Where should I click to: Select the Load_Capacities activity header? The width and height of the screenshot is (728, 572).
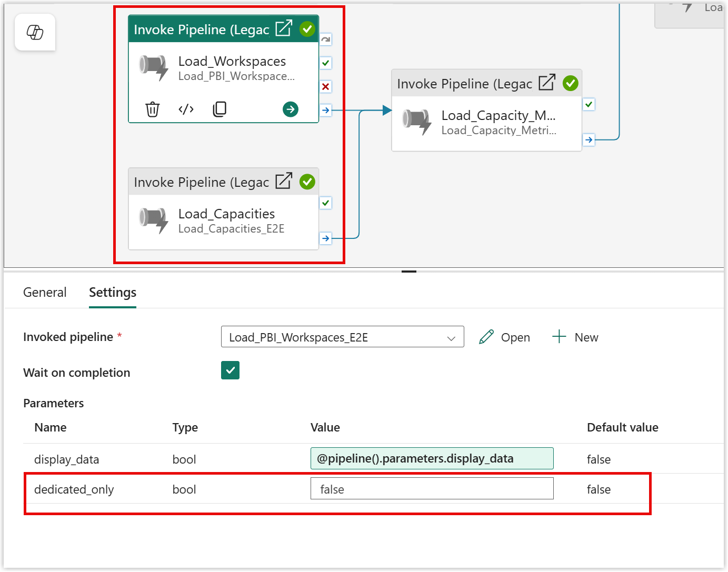click(x=224, y=182)
